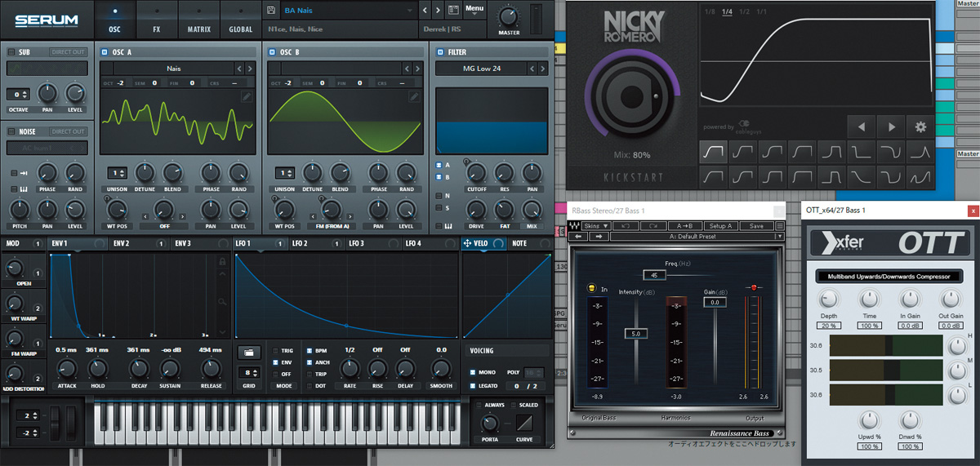Click the VELO move-arrows icon
980x466 pixels.
point(467,243)
